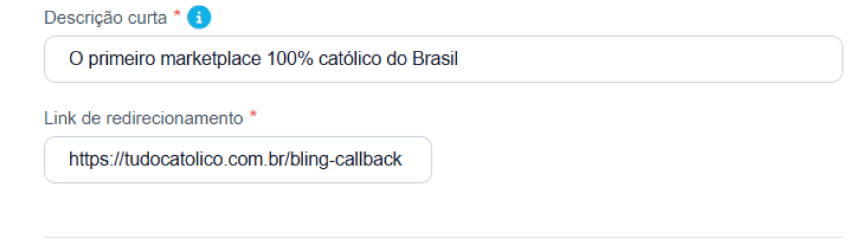Click the blue info icon beside Descrição curta

coord(199,18)
